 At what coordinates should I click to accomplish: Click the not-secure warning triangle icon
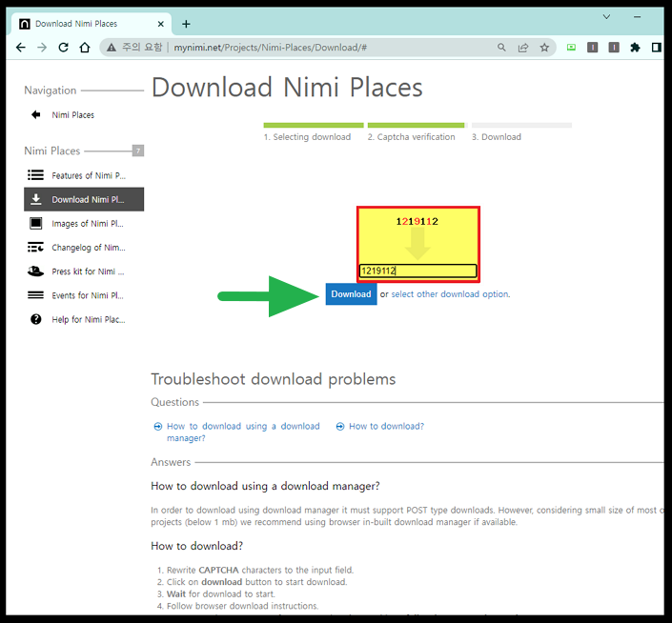pos(112,48)
